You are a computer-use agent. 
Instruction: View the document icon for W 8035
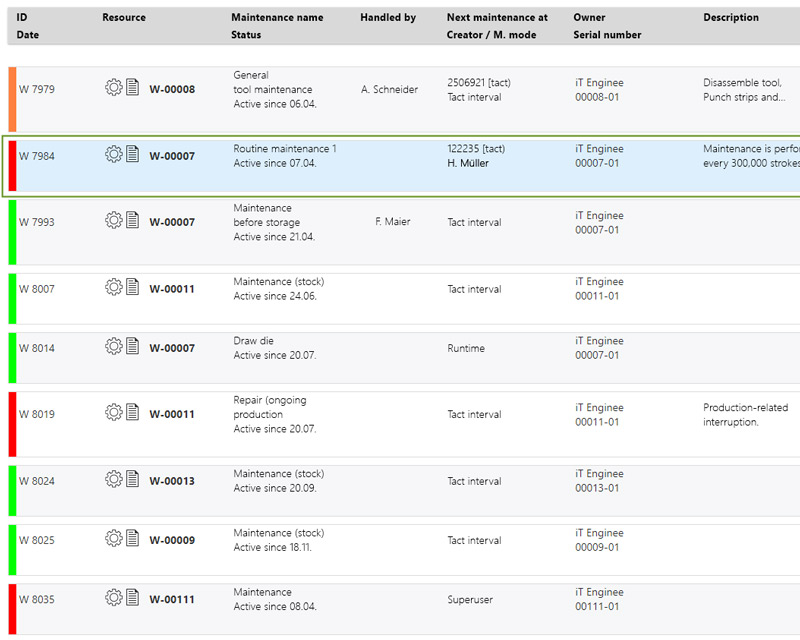131,599
